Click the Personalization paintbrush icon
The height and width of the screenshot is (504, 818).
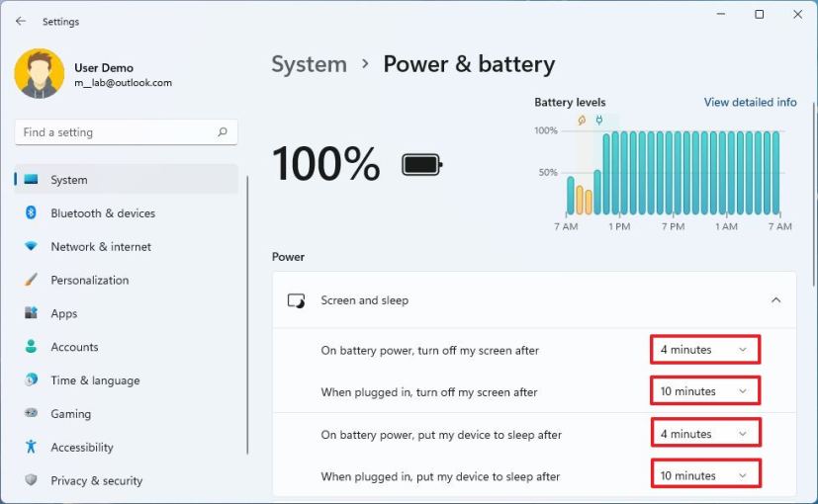(x=31, y=280)
